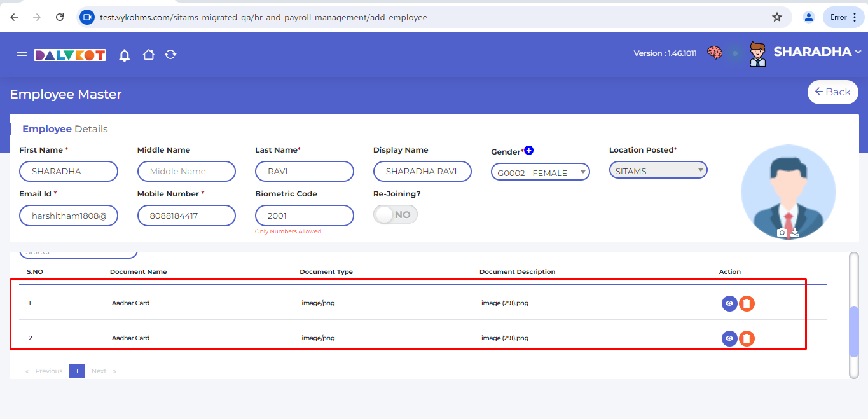
Task: Click the Next pagination link
Action: click(x=99, y=371)
